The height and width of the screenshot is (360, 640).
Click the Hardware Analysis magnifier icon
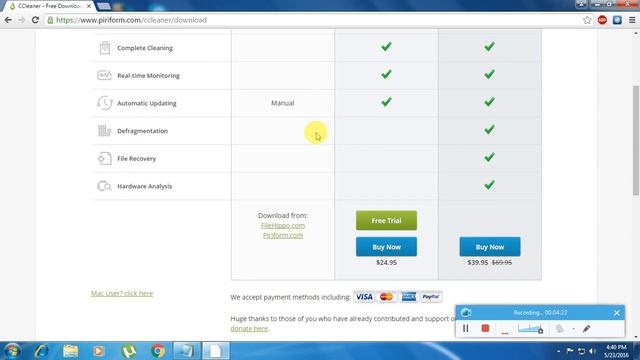[x=104, y=186]
